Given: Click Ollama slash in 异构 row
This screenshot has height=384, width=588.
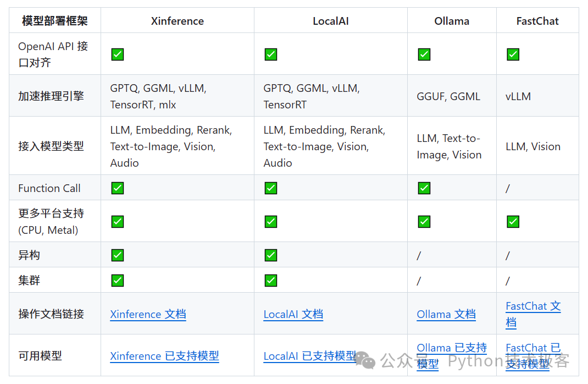Looking at the screenshot, I should point(419,256).
